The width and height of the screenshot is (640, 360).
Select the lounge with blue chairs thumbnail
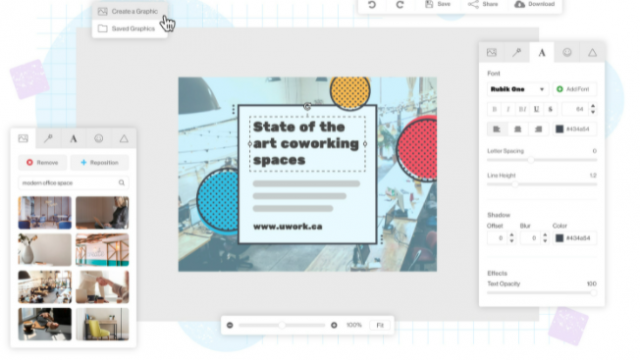(45, 213)
